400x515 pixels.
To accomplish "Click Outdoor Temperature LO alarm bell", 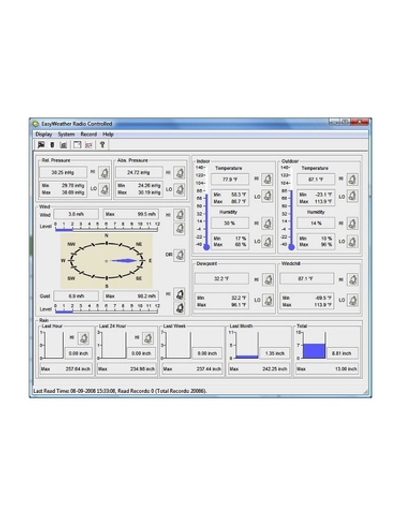I will (x=352, y=196).
